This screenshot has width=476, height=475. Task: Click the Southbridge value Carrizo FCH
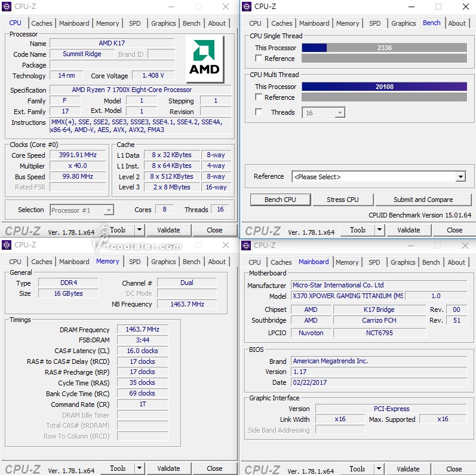point(379,320)
